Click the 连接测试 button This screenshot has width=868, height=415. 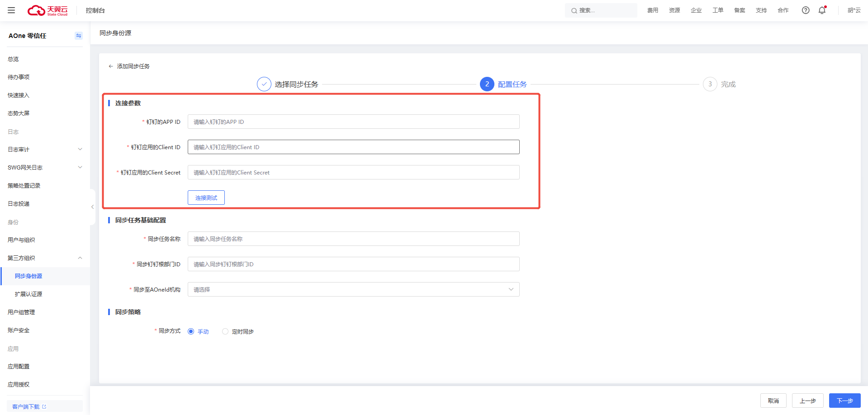pos(206,198)
